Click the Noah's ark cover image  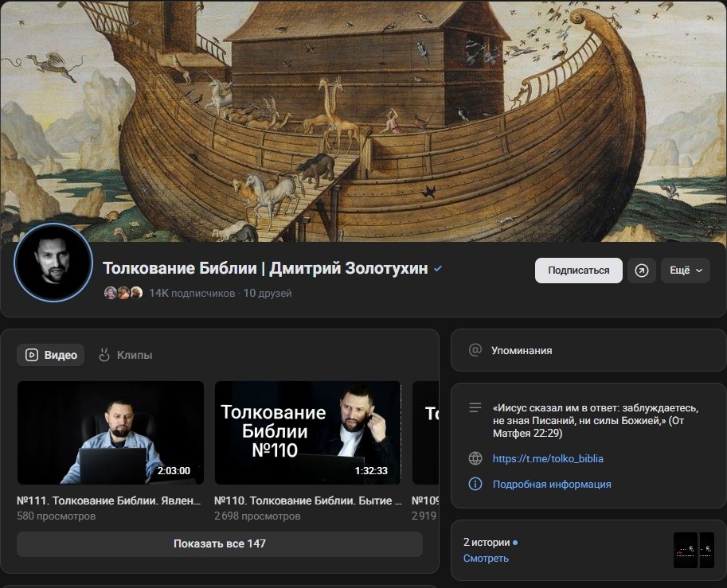point(363,120)
